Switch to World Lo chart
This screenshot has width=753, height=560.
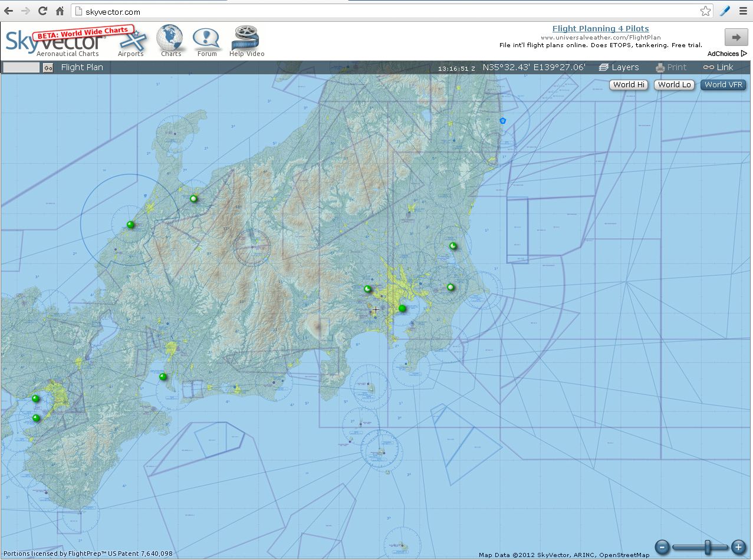point(674,85)
